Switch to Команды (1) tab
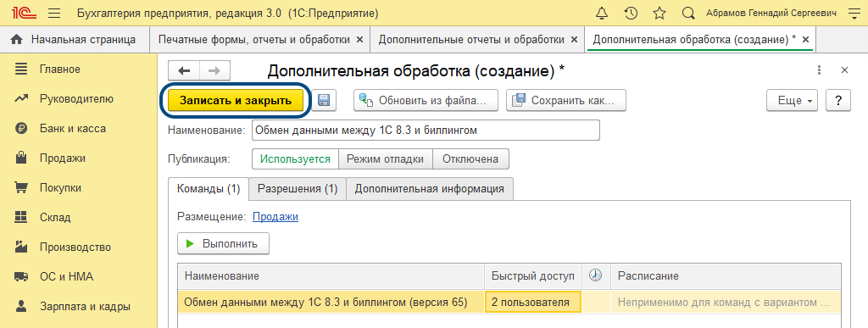 [x=209, y=189]
